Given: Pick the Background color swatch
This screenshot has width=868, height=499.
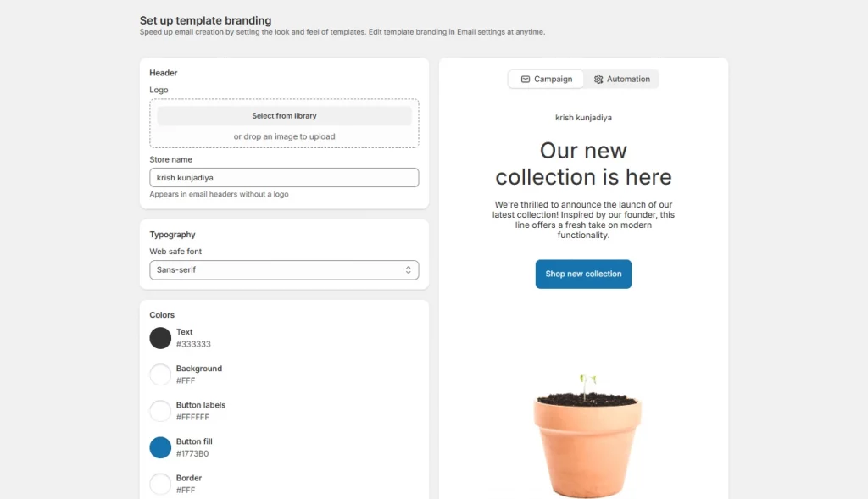Looking at the screenshot, I should pos(160,374).
